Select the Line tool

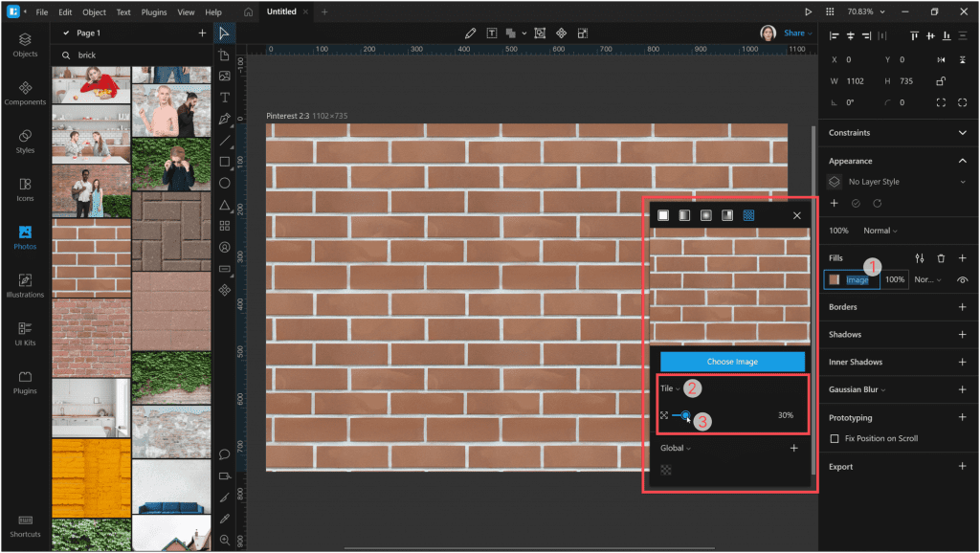coord(224,141)
